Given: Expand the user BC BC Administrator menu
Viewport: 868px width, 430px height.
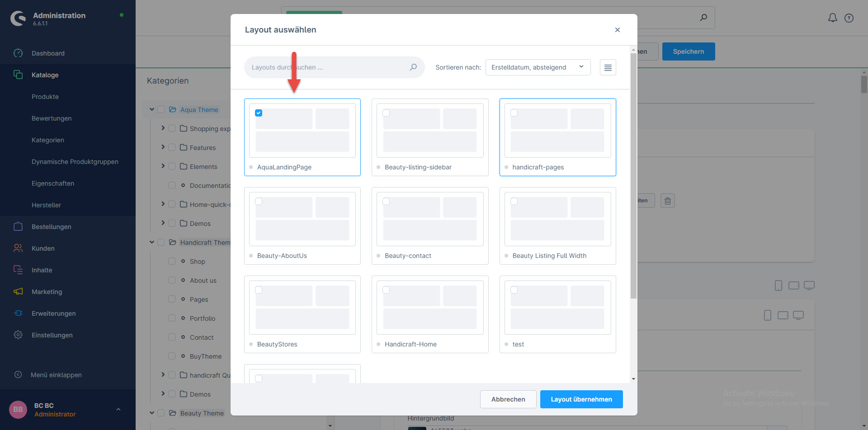Looking at the screenshot, I should (118, 410).
